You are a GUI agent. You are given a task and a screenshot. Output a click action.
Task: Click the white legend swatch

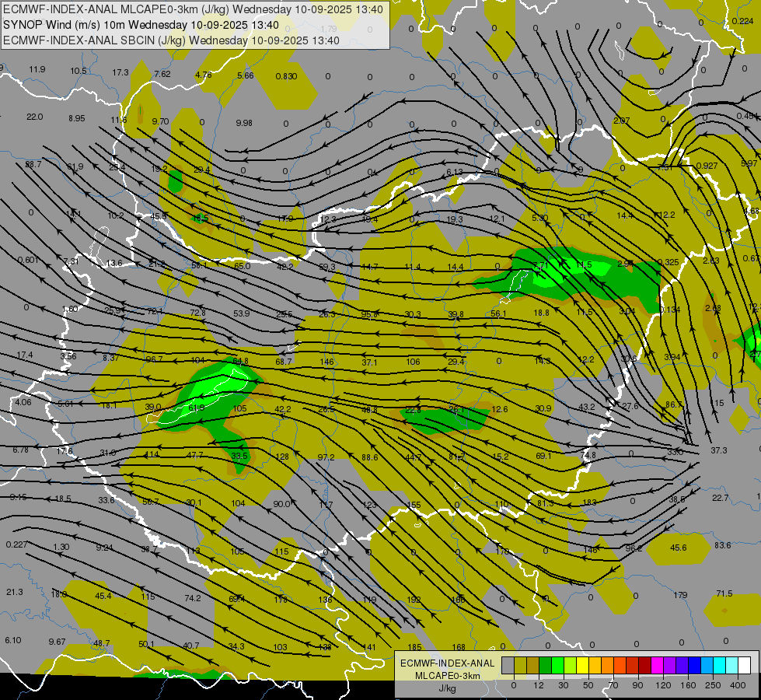(x=744, y=666)
